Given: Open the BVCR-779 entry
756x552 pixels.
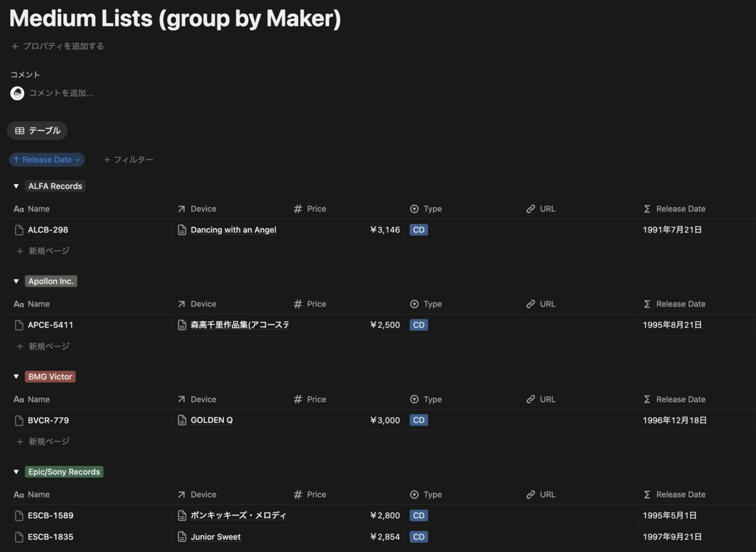Looking at the screenshot, I should tap(49, 420).
